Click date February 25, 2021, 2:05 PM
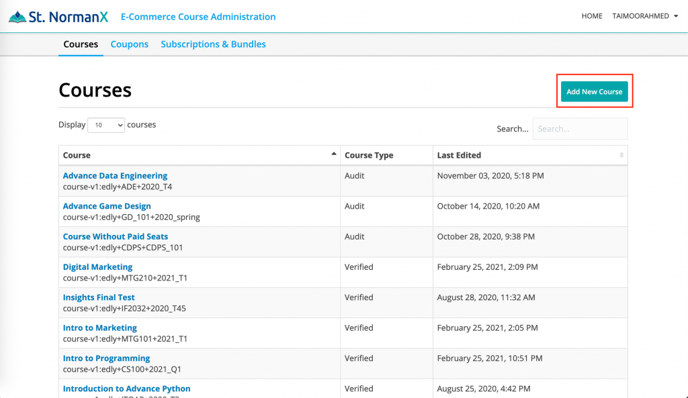 click(x=487, y=328)
